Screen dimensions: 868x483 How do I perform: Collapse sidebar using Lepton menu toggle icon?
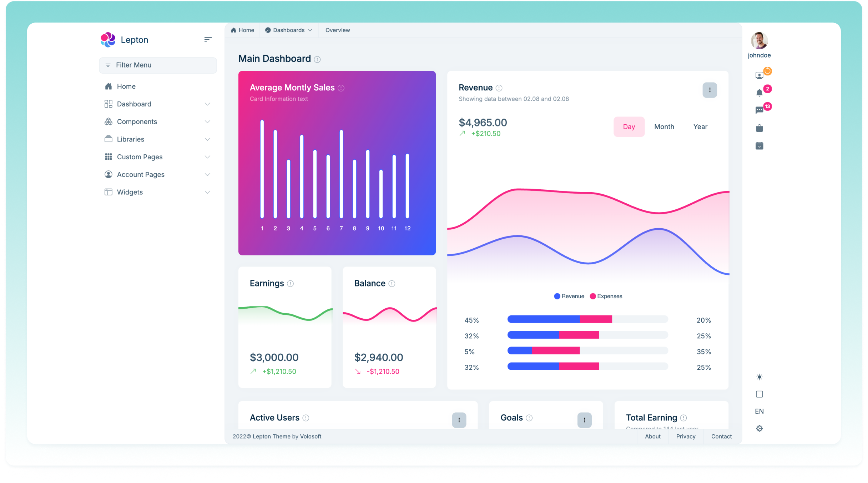pyautogui.click(x=208, y=40)
